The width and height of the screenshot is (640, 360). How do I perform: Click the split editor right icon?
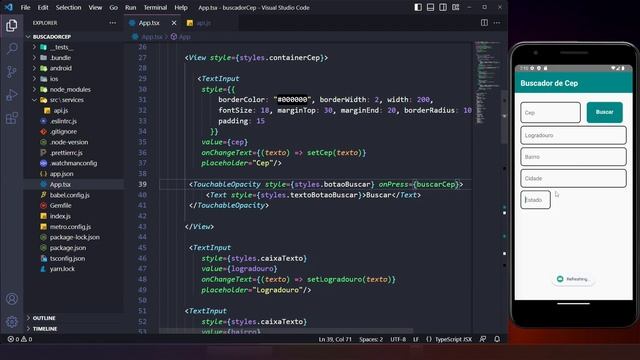tap(484, 23)
